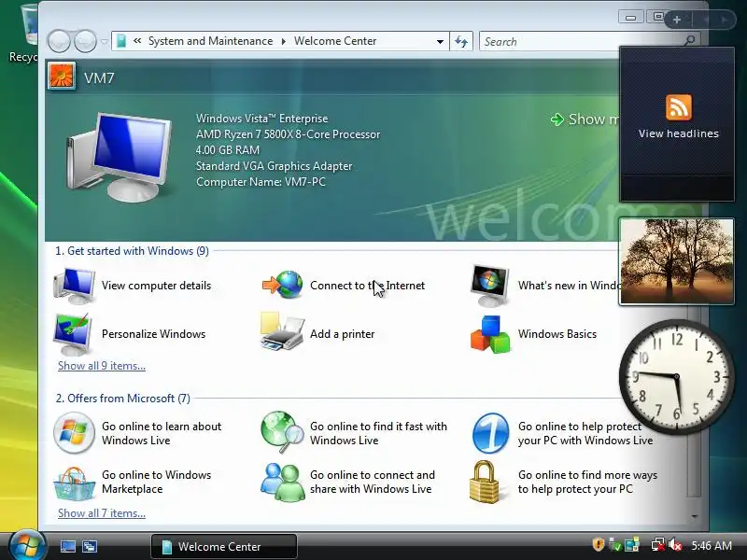Click Switch between windows quick launch icon
This screenshot has height=560, width=747.
pyautogui.click(x=89, y=546)
